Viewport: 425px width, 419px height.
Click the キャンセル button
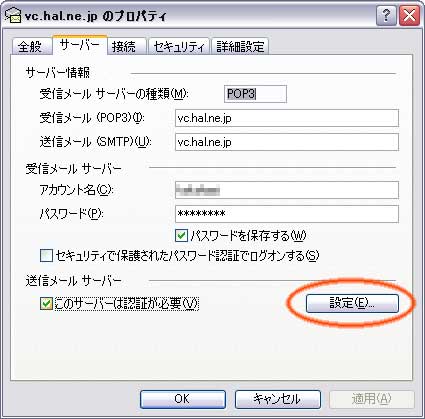(x=278, y=399)
